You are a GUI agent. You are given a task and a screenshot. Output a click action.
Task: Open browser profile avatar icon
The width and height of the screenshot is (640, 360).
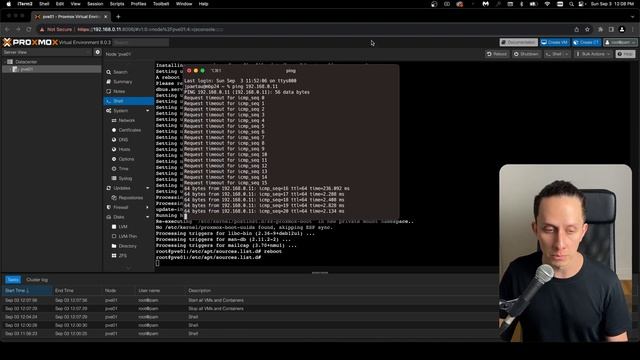click(x=622, y=29)
